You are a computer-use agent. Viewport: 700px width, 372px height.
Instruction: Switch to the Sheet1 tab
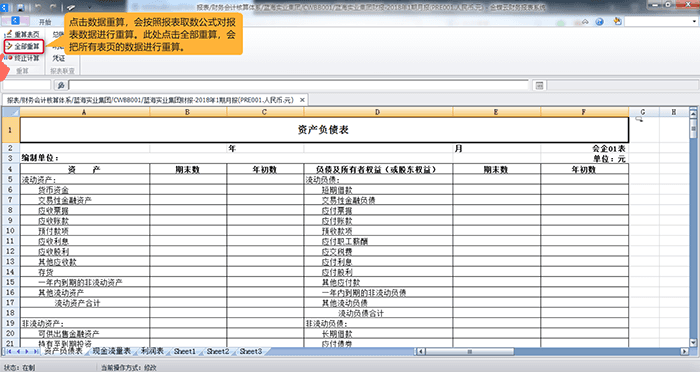tap(185, 351)
